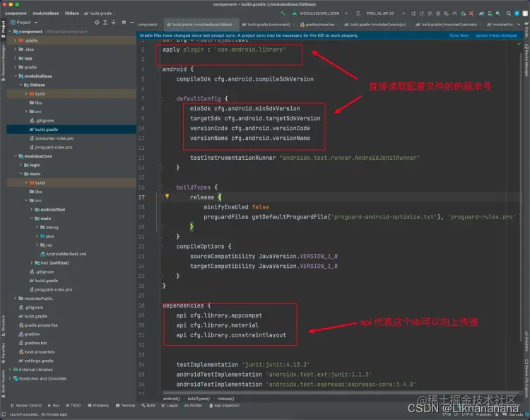Click the Search Everywhere magnifier icon

tap(508, 13)
